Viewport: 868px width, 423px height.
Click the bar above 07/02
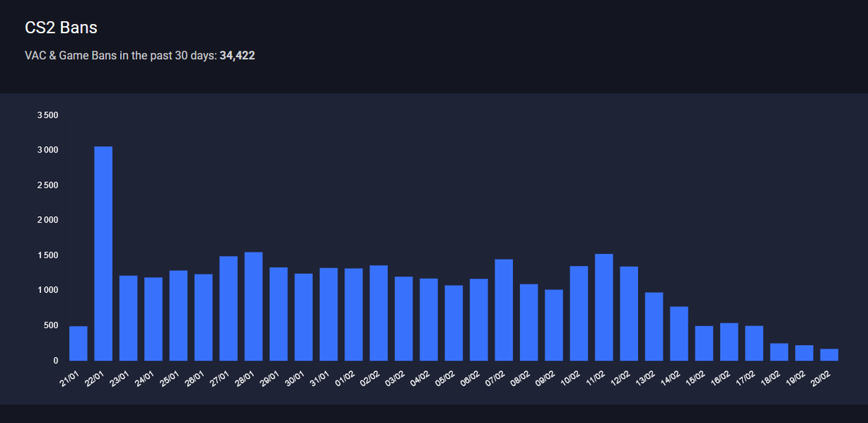503,309
